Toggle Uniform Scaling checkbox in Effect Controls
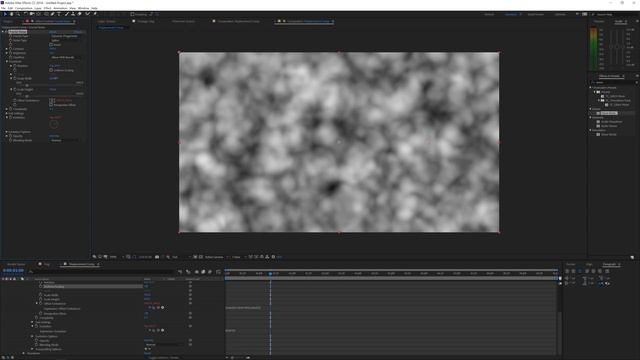The height and width of the screenshot is (360, 640). [51, 70]
